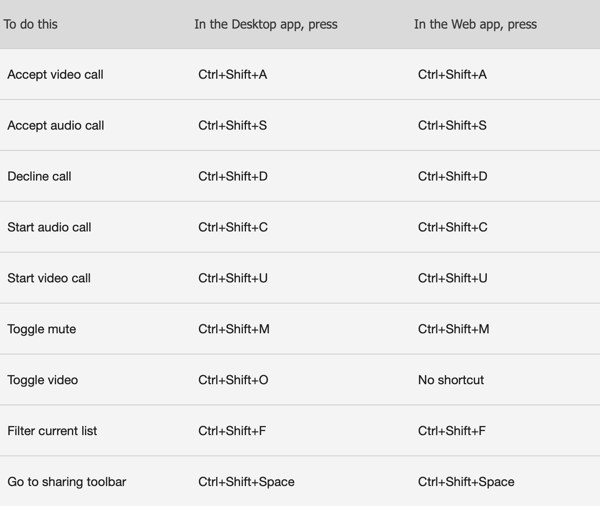Click the 'Start video call' row label

coord(49,278)
